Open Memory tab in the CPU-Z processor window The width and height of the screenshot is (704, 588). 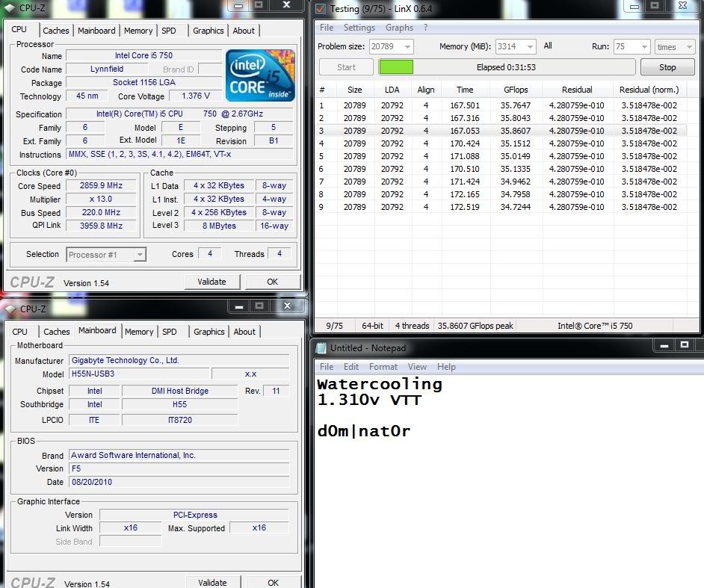tap(138, 31)
